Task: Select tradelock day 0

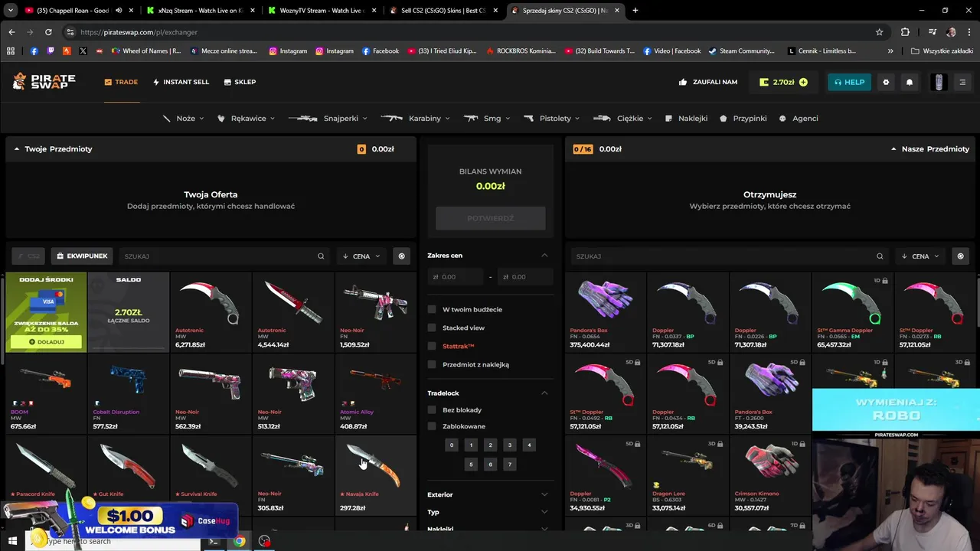Action: pos(452,445)
